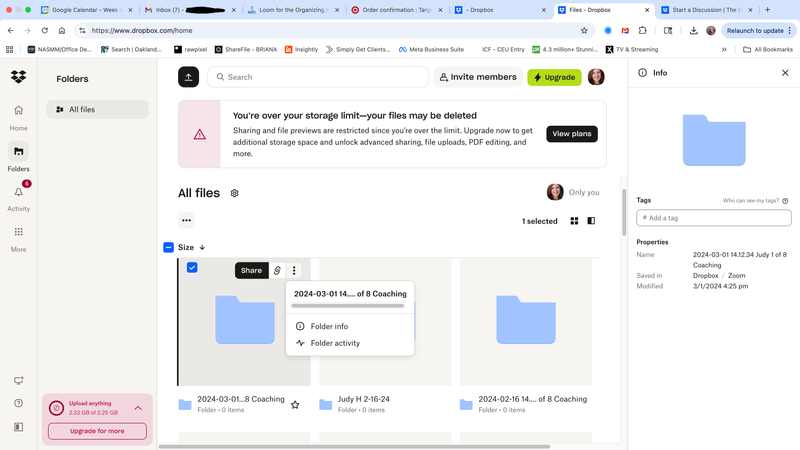The image size is (800, 450).
Task: Open the account avatar menu
Action: [596, 77]
